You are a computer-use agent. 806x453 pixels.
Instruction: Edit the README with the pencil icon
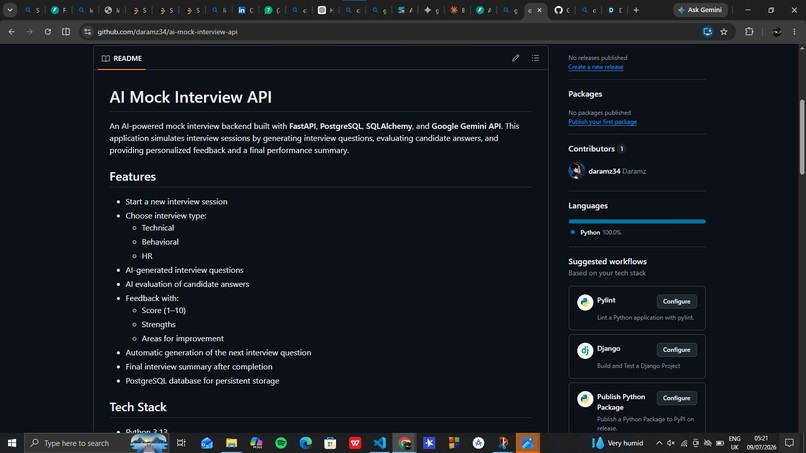(516, 58)
